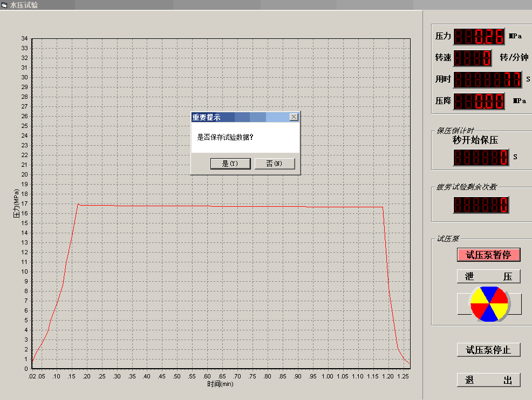Click the 泄压 pressure release button
The width and height of the screenshot is (532, 400).
pos(488,276)
